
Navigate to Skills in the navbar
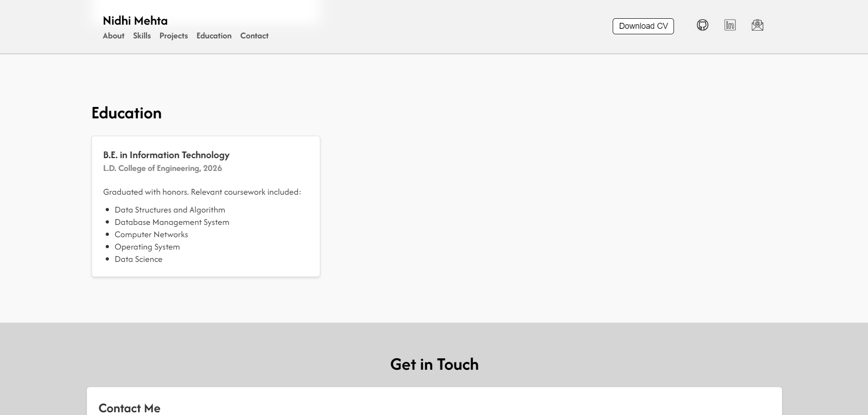(142, 36)
